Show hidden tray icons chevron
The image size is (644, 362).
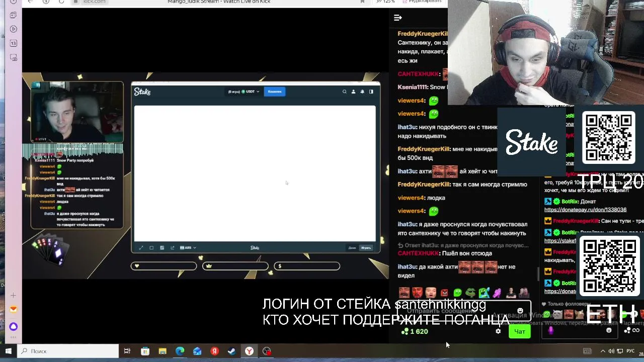point(603,351)
